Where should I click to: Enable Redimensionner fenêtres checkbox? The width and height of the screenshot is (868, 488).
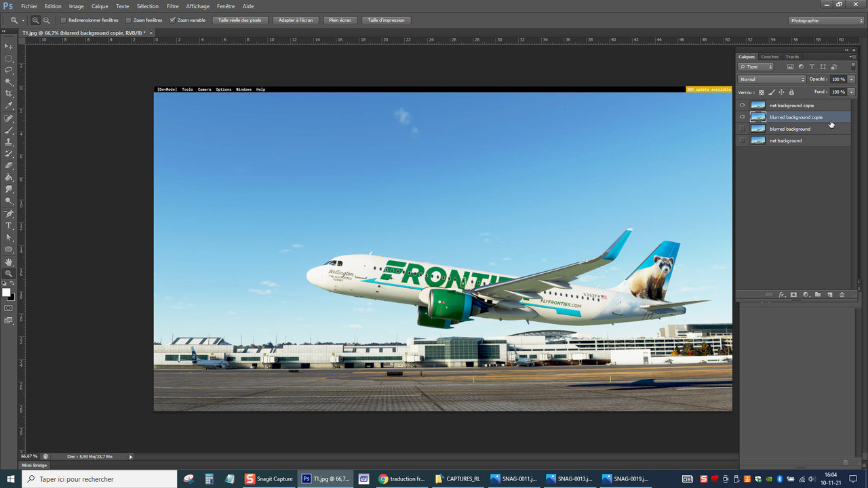(64, 20)
